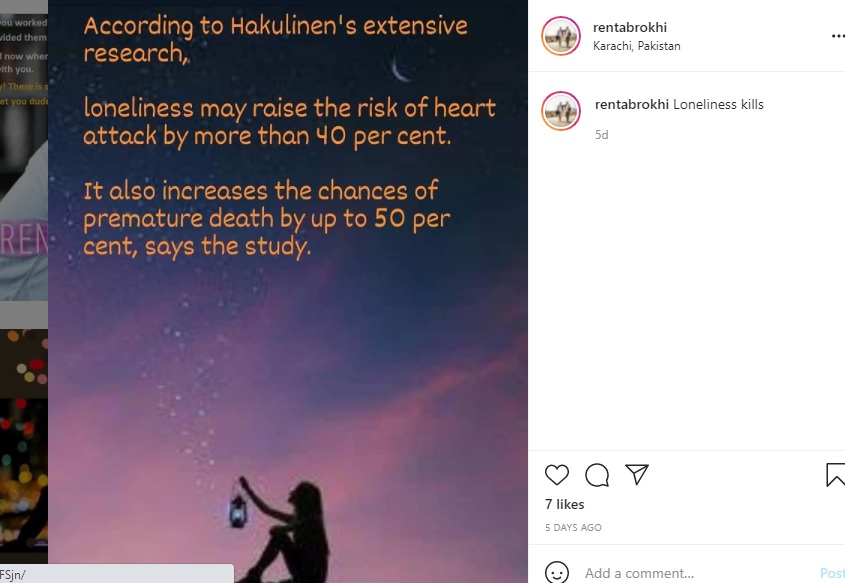Open Karachi, Pakistan location link

pyautogui.click(x=636, y=46)
